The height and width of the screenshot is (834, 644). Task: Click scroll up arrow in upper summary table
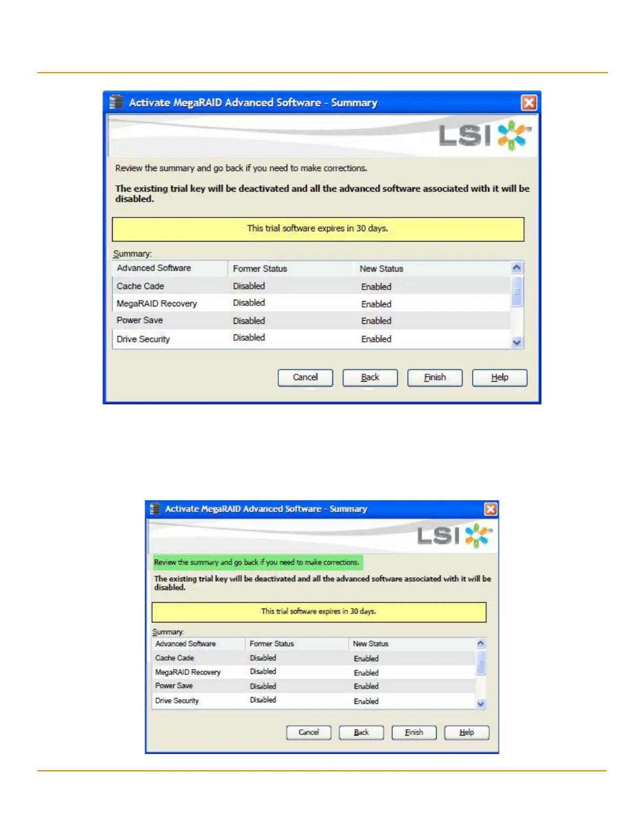(517, 267)
